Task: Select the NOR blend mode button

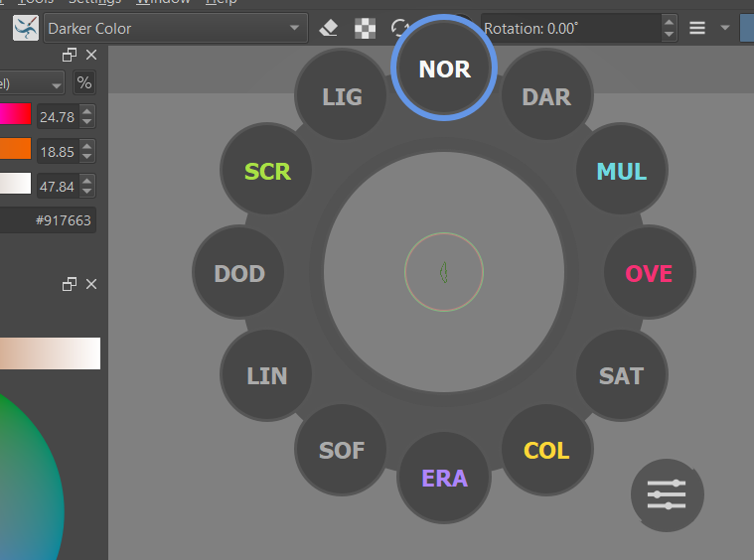Action: click(444, 68)
